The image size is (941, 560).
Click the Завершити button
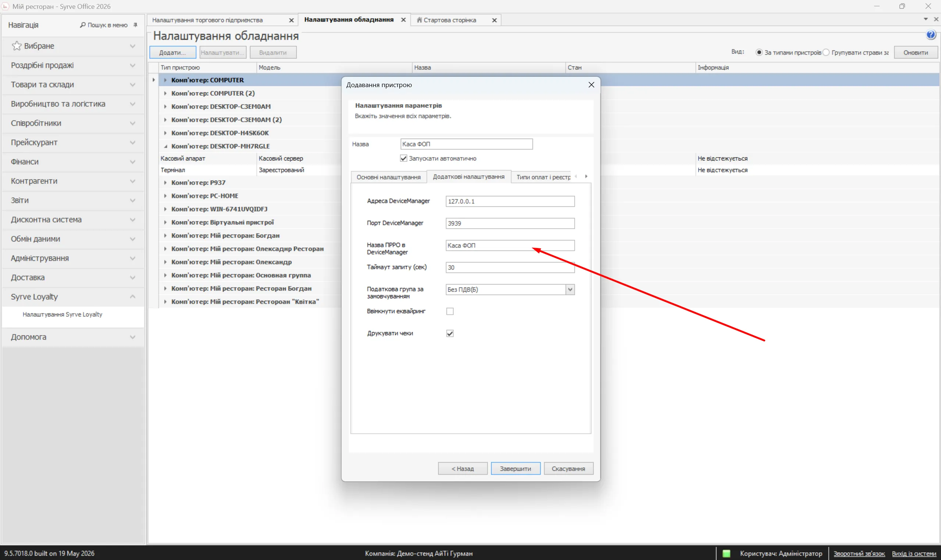click(x=516, y=469)
